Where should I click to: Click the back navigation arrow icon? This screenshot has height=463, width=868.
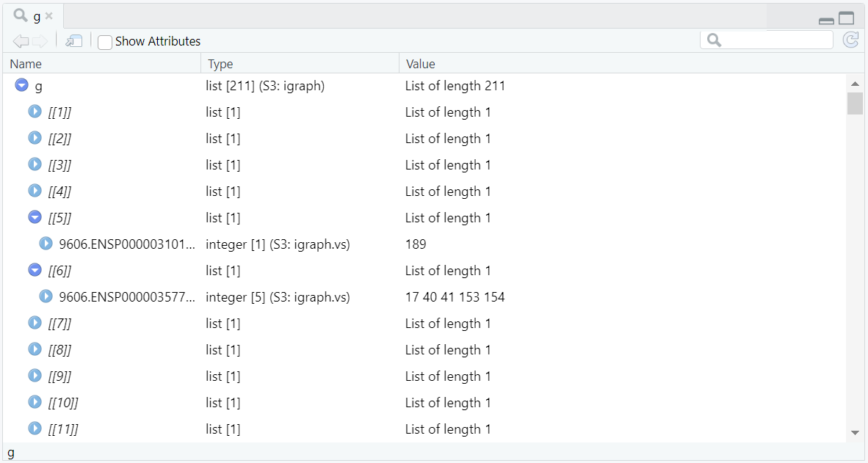[x=20, y=41]
